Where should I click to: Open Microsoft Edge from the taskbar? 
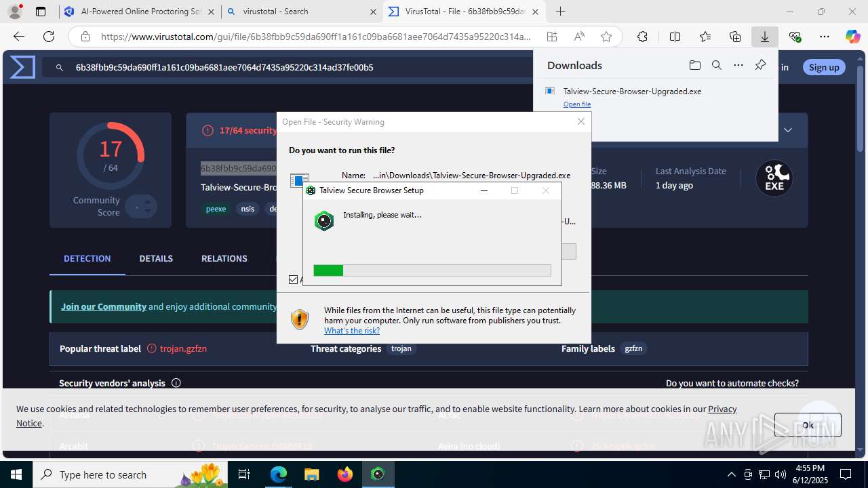[279, 474]
